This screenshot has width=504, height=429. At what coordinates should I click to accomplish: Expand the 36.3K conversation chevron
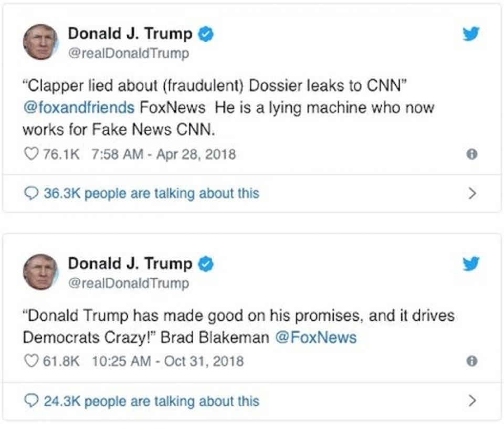click(x=472, y=193)
